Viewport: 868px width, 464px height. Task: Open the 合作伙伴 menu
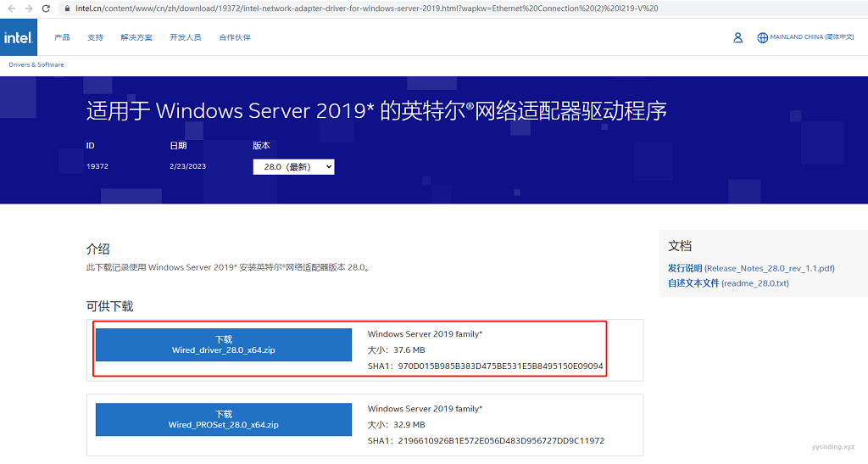pos(235,37)
